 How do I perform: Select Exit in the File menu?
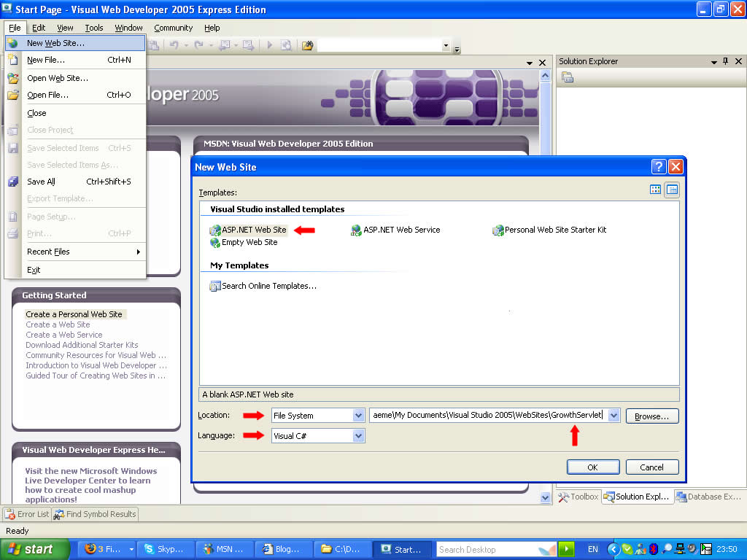click(75, 270)
